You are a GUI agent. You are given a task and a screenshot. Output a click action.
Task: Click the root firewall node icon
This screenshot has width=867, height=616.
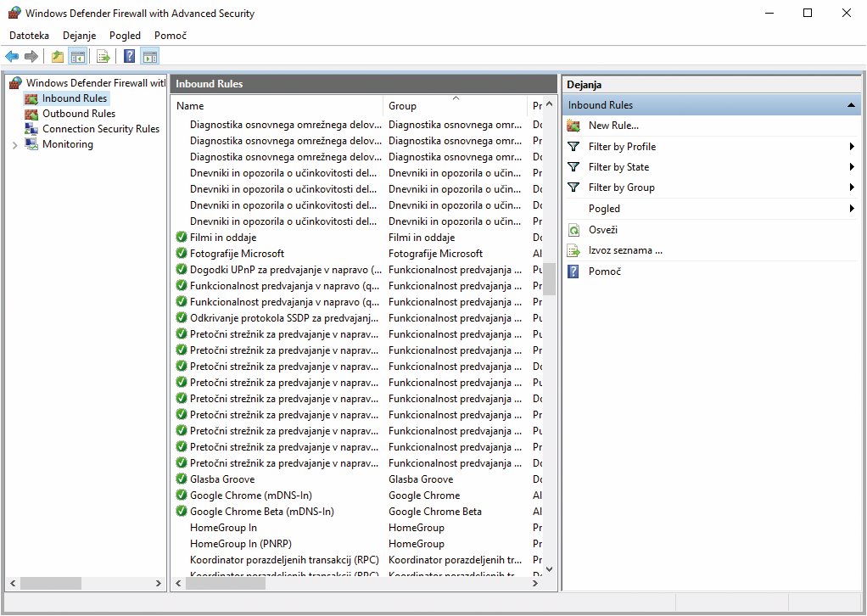click(16, 83)
